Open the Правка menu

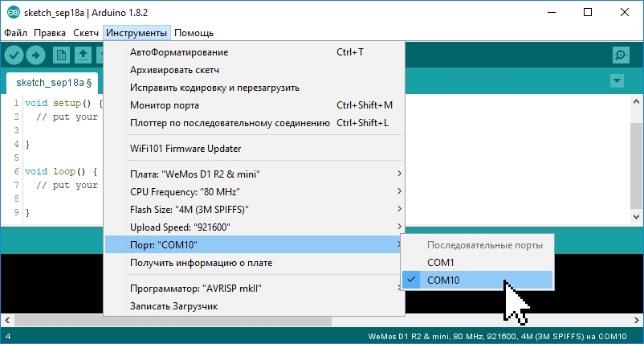[x=50, y=33]
